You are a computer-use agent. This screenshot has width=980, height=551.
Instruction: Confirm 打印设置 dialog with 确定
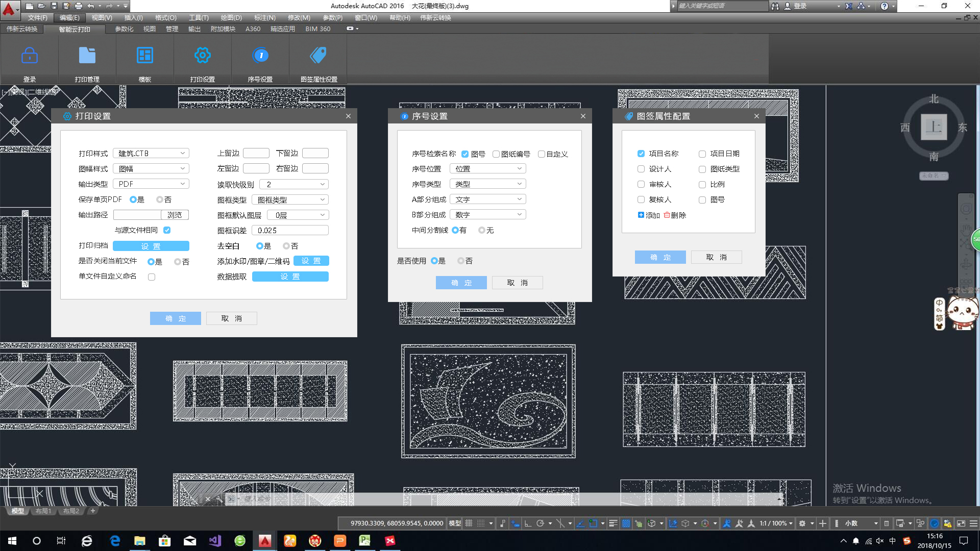[176, 318]
